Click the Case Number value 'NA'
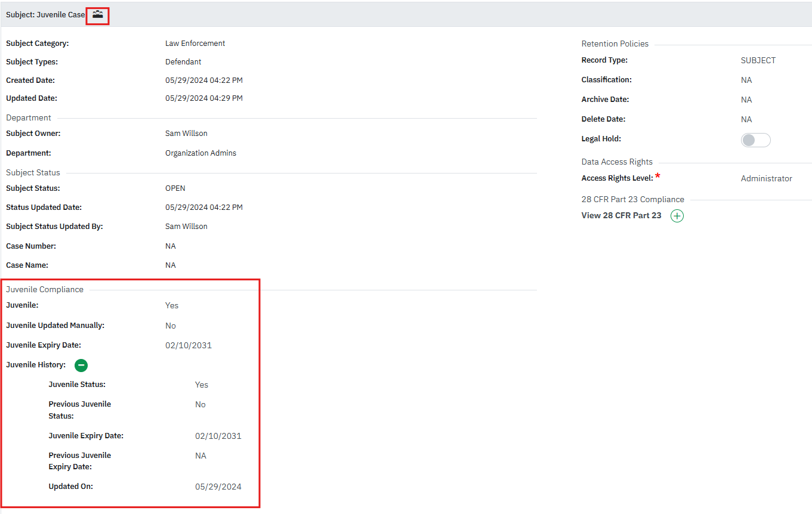This screenshot has height=514, width=812. click(x=171, y=246)
